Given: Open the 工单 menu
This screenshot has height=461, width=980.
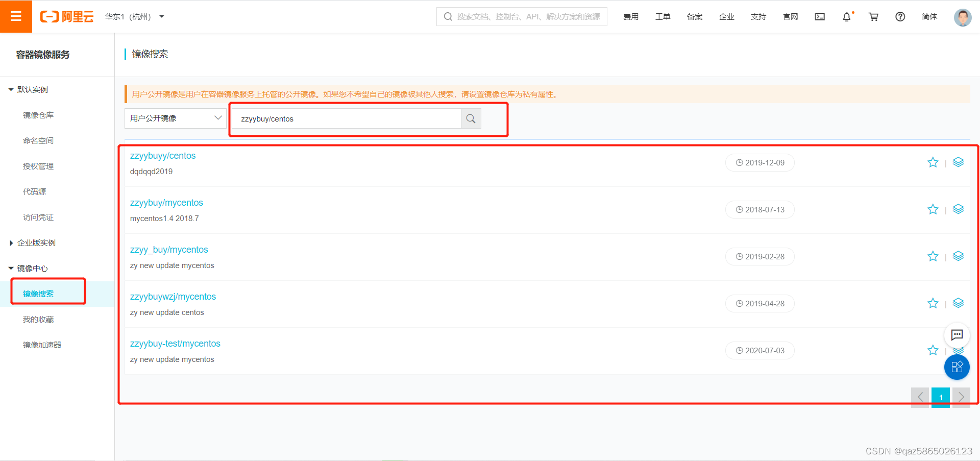Looking at the screenshot, I should pos(663,17).
